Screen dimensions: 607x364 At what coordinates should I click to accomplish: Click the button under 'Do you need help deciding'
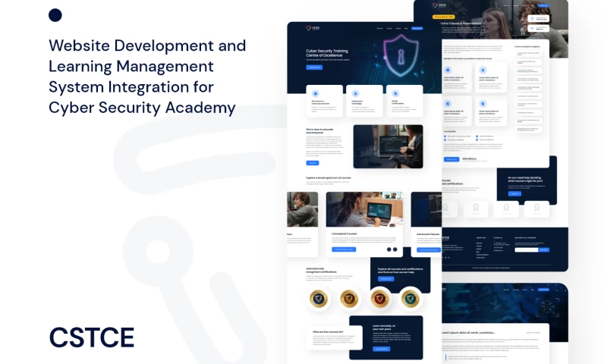click(514, 194)
